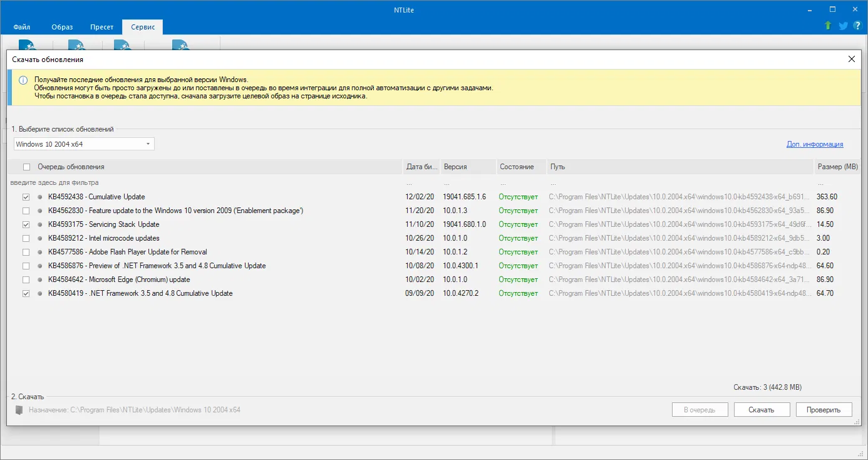The width and height of the screenshot is (868, 460).
Task: Check the KB4589212 Intel microcode checkbox
Action: tap(26, 238)
